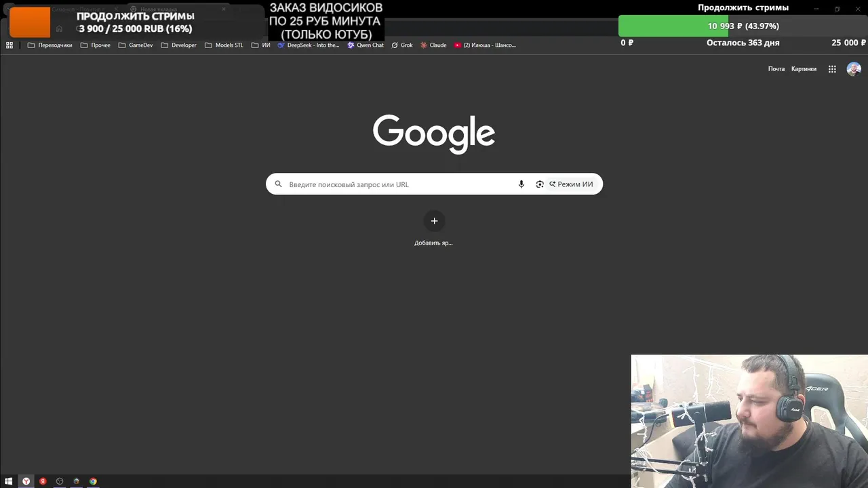Viewport: 868px width, 488px height.
Task: Expand the Developer bookmarks folder
Action: pos(178,45)
